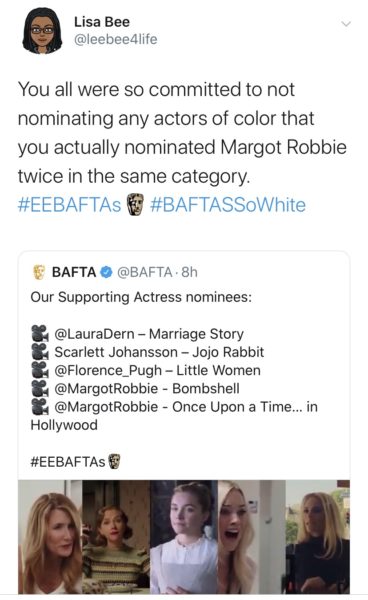Screen dimensions: 368x600
Task: Open the blue #EEBAFTAs hashtag in the main tweet
Action: pyautogui.click(x=69, y=205)
